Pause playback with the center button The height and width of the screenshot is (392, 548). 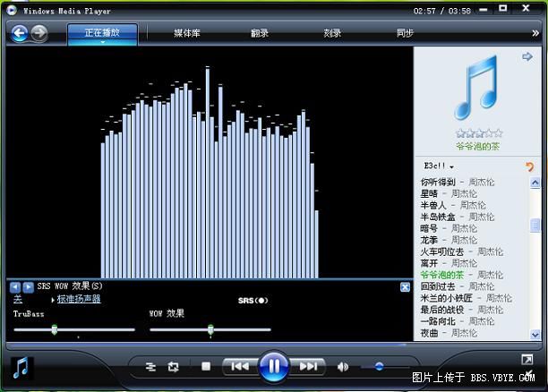[274, 366]
